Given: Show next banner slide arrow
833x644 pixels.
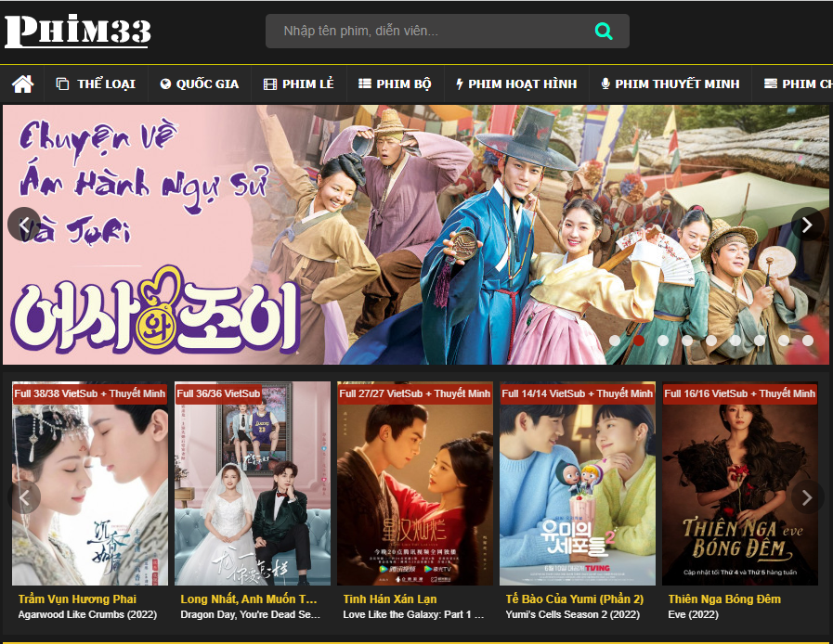Looking at the screenshot, I should tap(808, 224).
